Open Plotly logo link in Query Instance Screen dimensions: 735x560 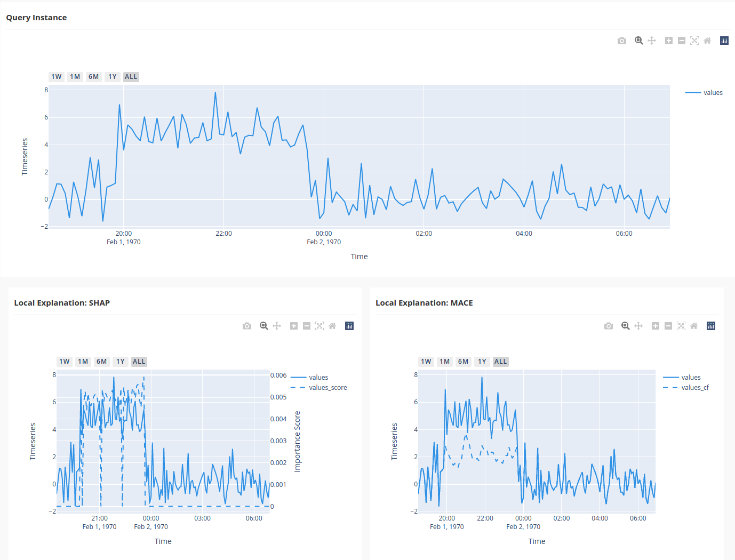pyautogui.click(x=724, y=41)
